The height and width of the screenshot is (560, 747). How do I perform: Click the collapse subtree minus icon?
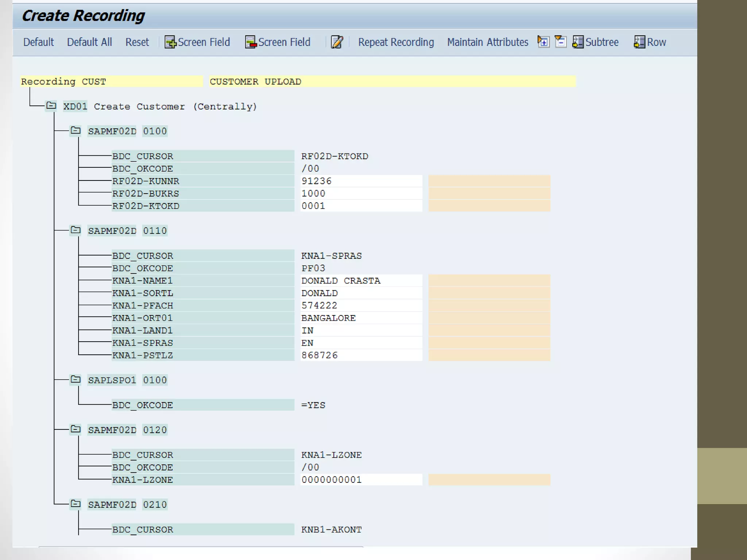[560, 42]
